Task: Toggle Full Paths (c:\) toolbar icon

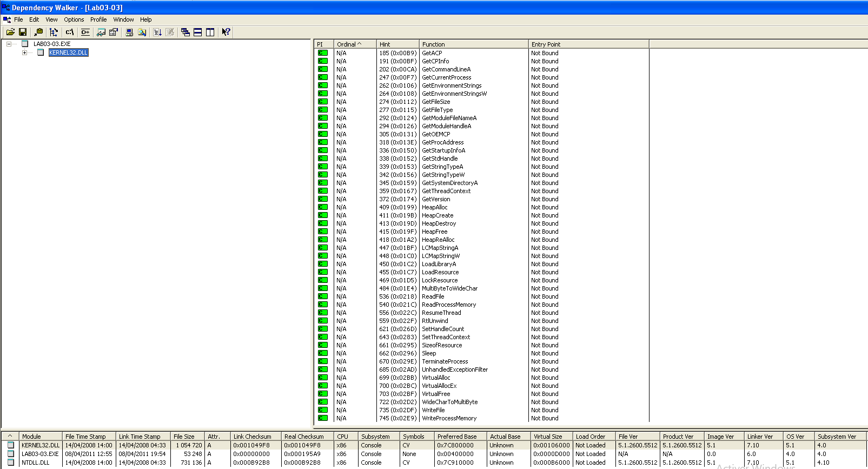Action: click(69, 32)
